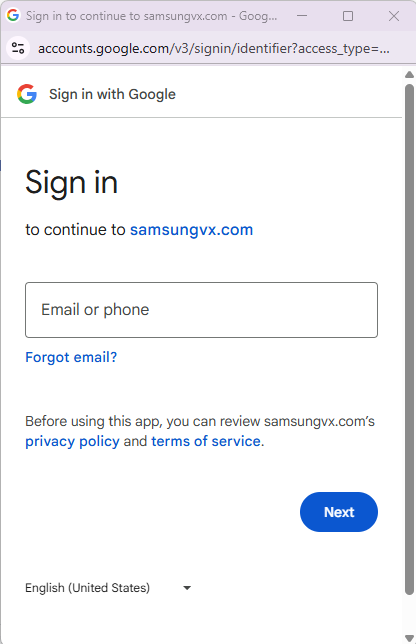The height and width of the screenshot is (644, 416).
Task: Maximize the sign-in popup window
Action: tap(348, 16)
